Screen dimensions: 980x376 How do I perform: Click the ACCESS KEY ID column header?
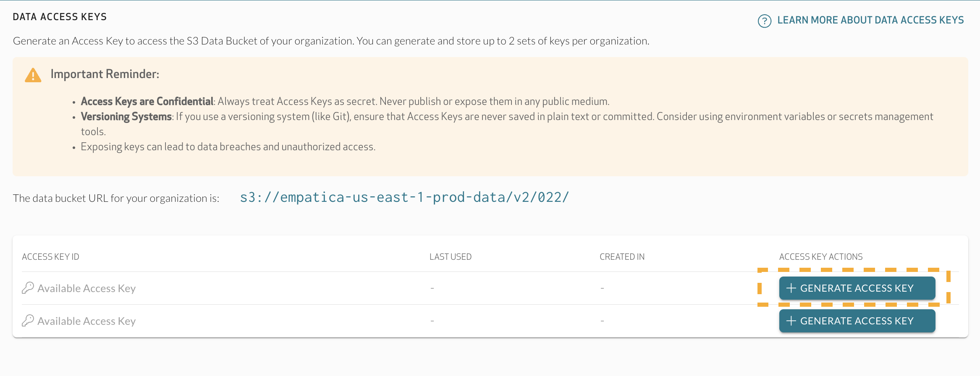pyautogui.click(x=50, y=257)
